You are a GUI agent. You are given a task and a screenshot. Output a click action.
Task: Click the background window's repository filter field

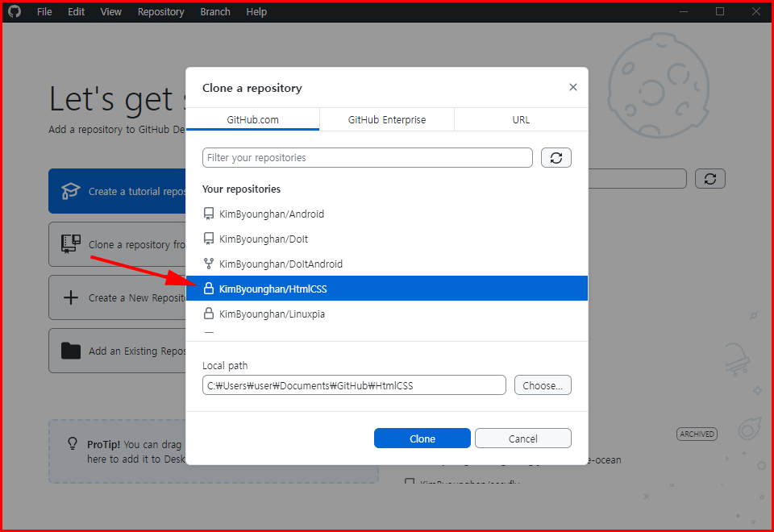(x=637, y=179)
